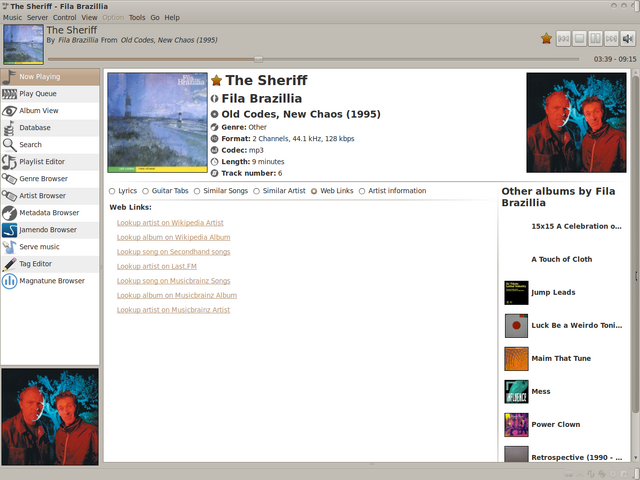This screenshot has width=640, height=480.
Task: Click the volume speaker button
Action: [x=628, y=39]
